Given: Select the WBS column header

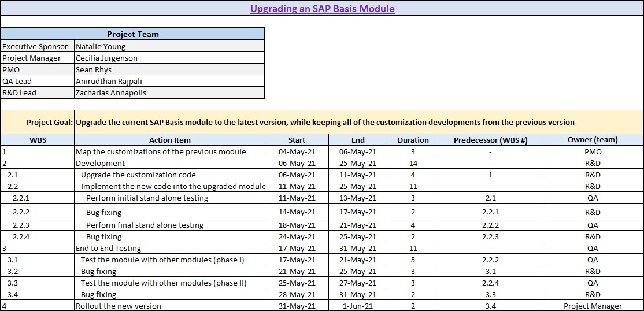Looking at the screenshot, I should click(x=38, y=140).
